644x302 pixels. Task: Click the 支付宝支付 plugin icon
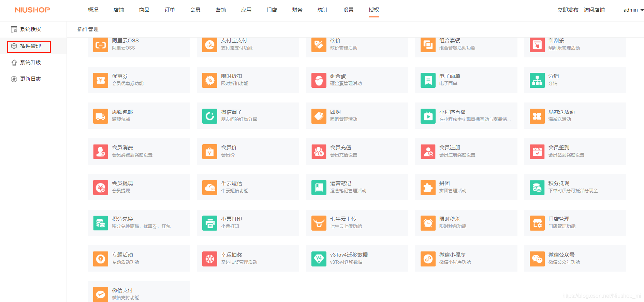pos(210,45)
